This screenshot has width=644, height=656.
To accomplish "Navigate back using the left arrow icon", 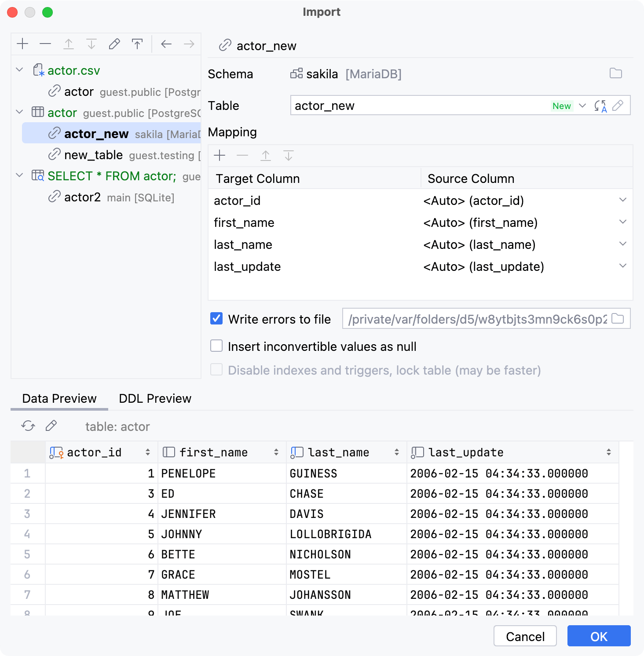I will 166,44.
